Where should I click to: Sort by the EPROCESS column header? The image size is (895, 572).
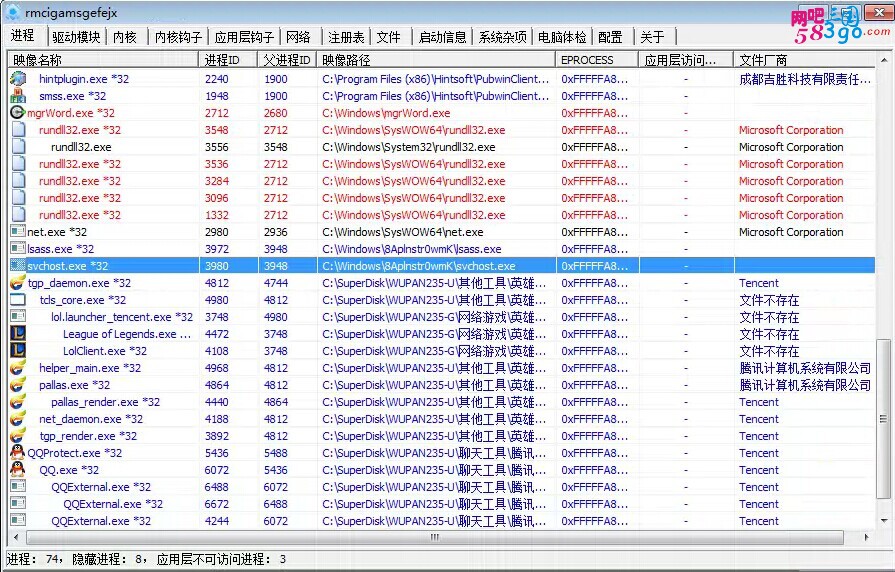pos(597,60)
